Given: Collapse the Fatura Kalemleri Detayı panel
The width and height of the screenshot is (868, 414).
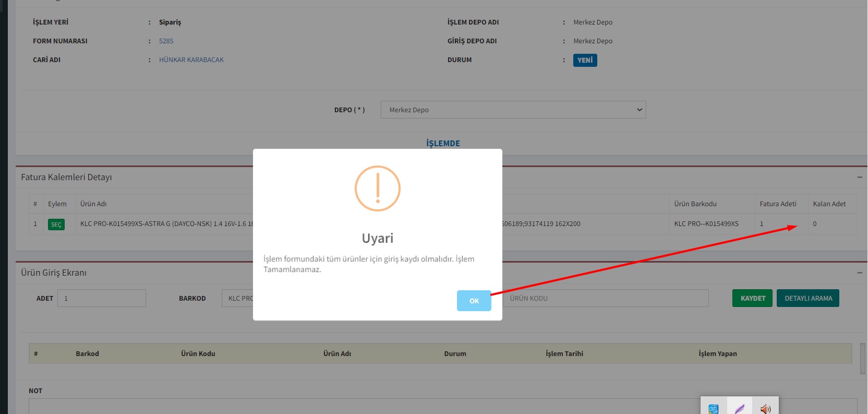Looking at the screenshot, I should click(859, 178).
